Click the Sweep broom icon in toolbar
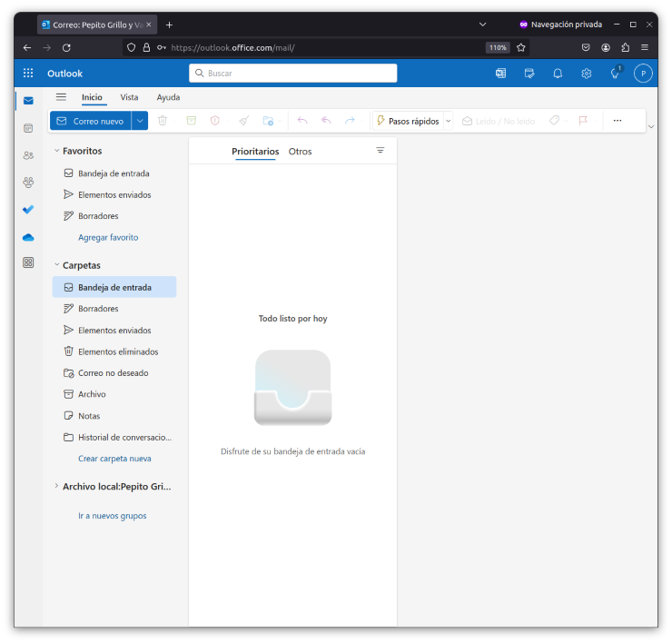The width and height of the screenshot is (672, 643). pos(244,121)
